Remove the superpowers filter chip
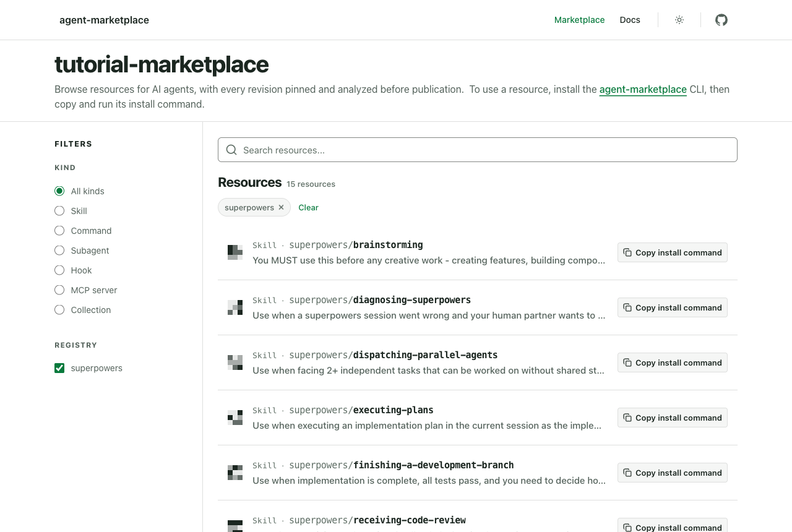 click(281, 207)
